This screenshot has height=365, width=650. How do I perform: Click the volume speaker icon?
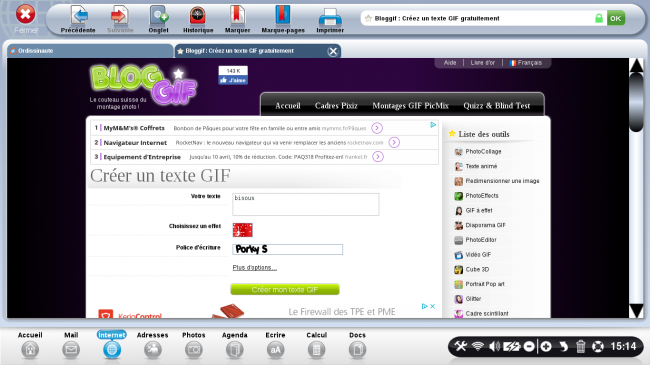pyautogui.click(x=494, y=346)
